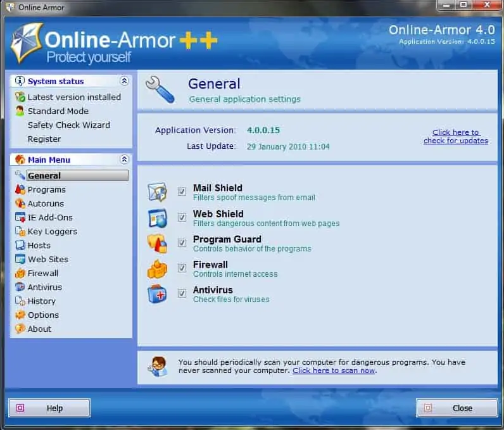Open Web Sites menu entry
The image size is (504, 430).
(x=48, y=260)
